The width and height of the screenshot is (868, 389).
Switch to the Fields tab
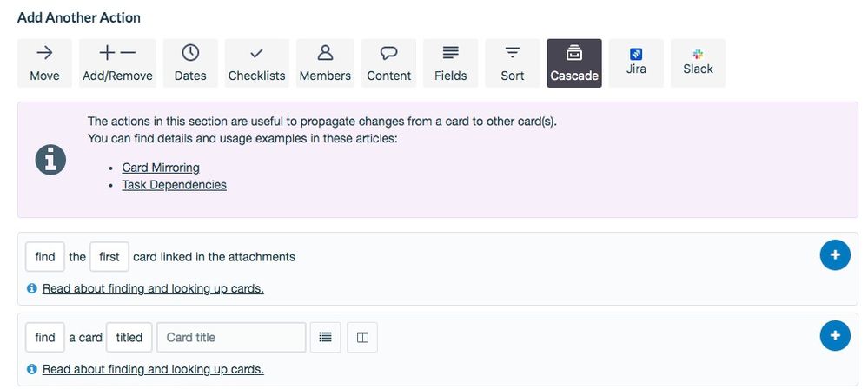[451, 63]
